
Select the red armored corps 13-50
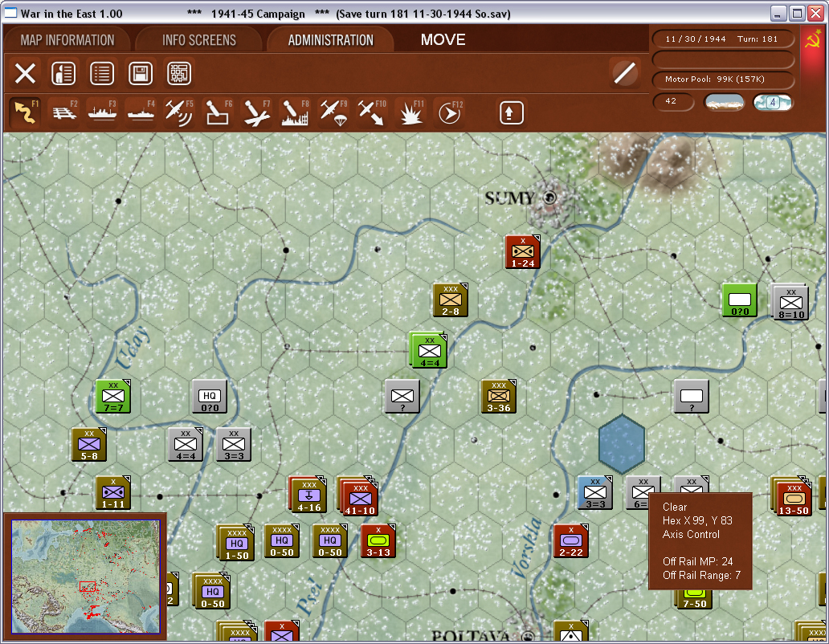point(792,496)
